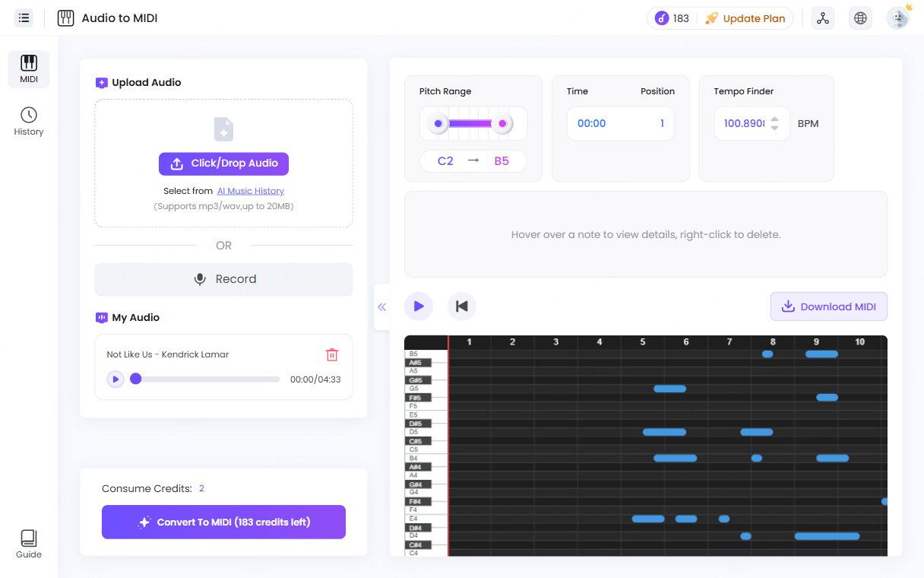Skip piano roll back to start
This screenshot has height=578, width=924.
pos(461,306)
